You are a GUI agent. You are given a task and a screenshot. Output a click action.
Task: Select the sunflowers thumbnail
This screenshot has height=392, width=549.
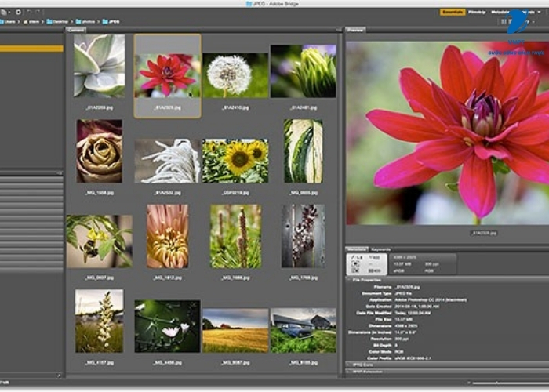pyautogui.click(x=235, y=161)
